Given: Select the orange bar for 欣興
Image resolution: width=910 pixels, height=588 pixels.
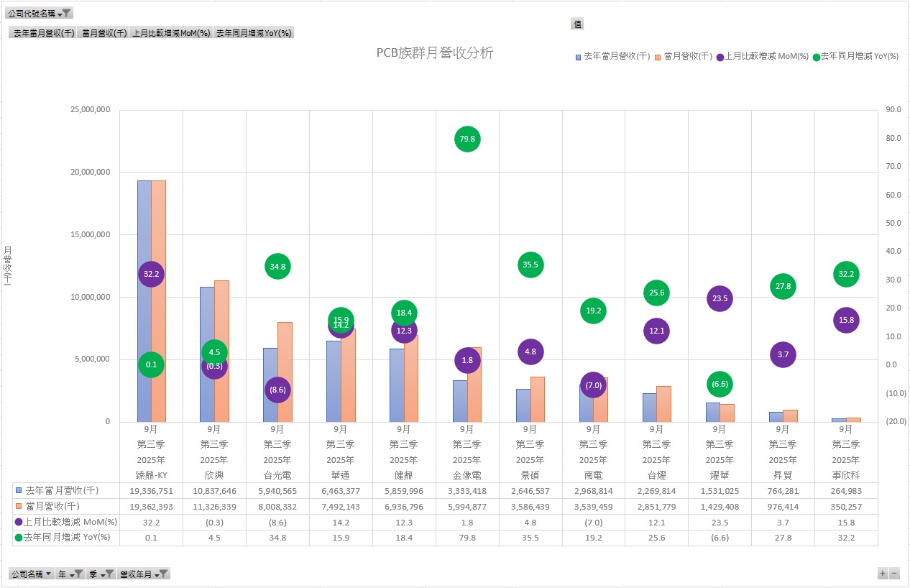Looking at the screenshot, I should coord(221,351).
